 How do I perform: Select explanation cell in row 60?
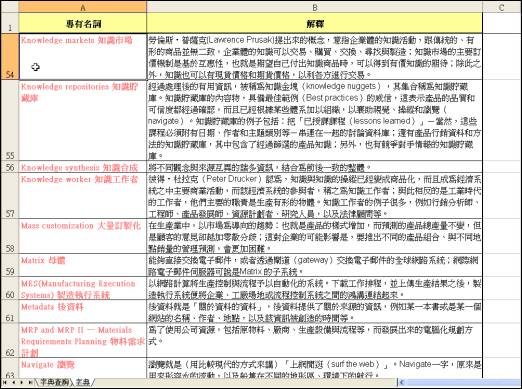[314, 288]
